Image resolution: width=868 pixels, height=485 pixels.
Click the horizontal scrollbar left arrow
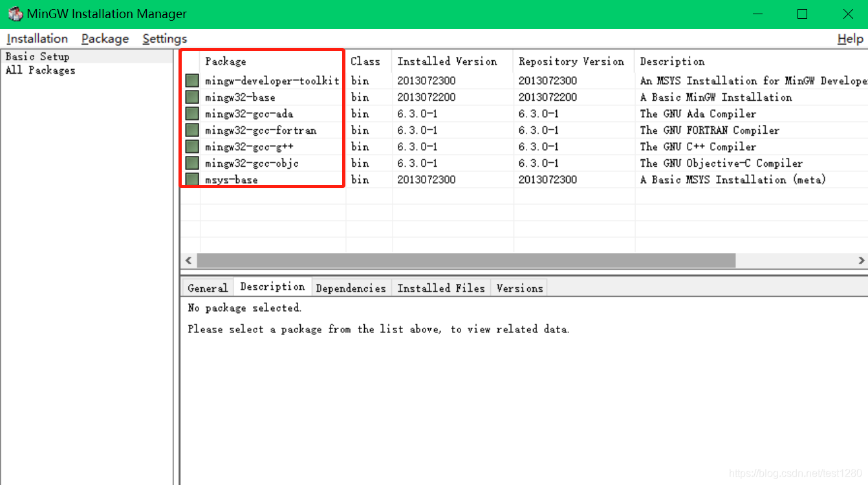[188, 261]
